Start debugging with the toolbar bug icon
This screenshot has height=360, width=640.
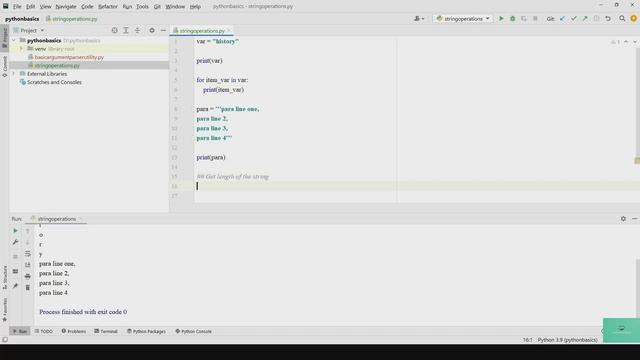[x=513, y=19]
